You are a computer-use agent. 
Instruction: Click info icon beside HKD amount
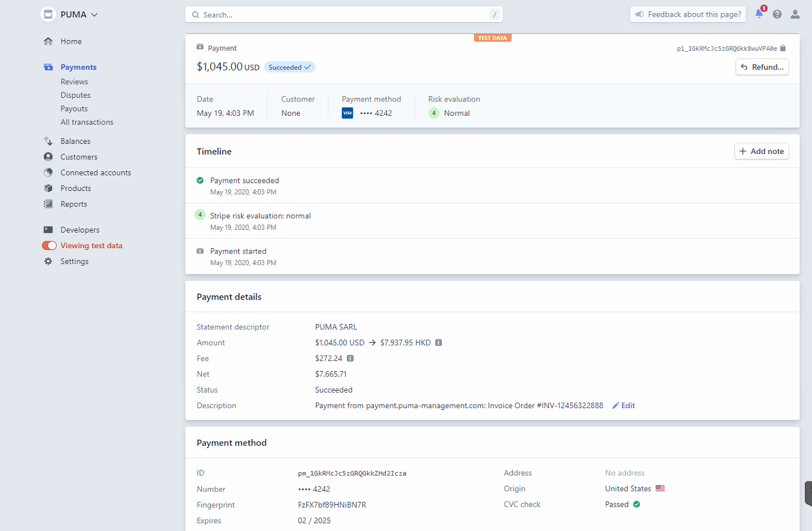click(x=438, y=343)
